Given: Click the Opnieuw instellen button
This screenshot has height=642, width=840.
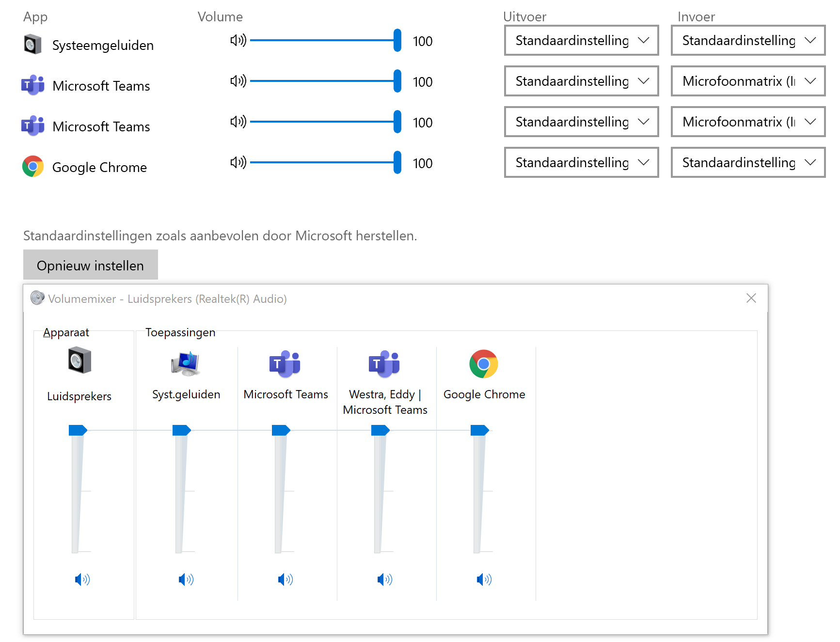Looking at the screenshot, I should [x=91, y=265].
